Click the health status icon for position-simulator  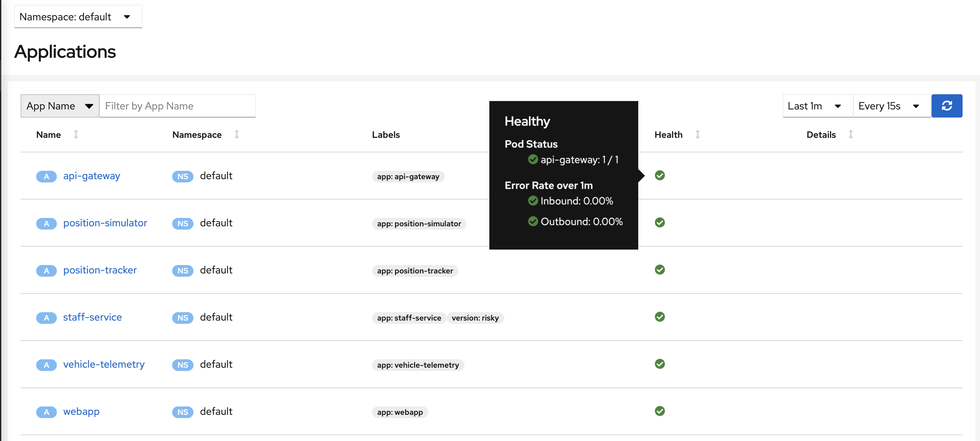(x=660, y=223)
